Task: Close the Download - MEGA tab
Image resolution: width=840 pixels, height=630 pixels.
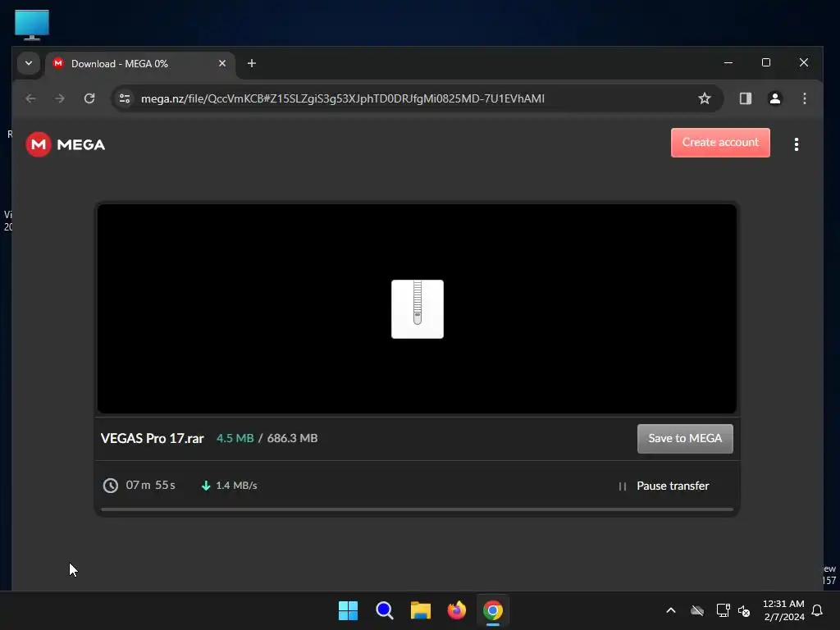Action: (221, 63)
